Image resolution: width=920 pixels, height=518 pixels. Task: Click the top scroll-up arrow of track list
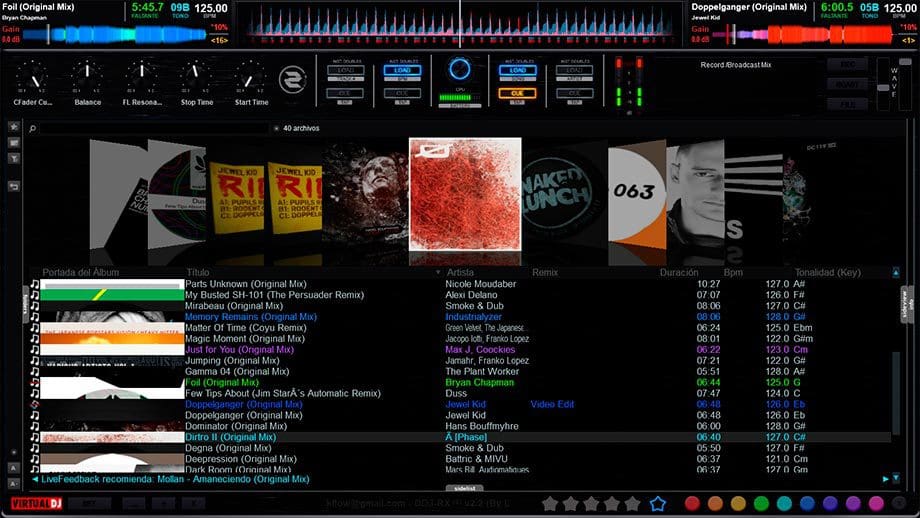coord(896,272)
